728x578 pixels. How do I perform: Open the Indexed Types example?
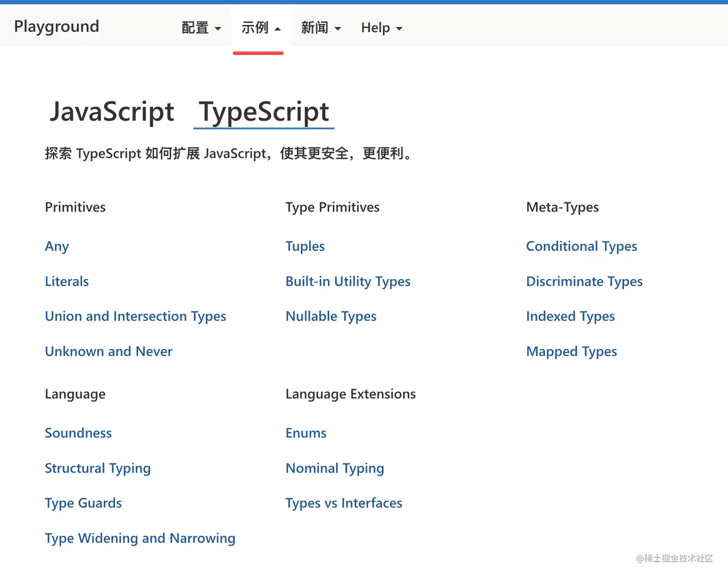571,316
